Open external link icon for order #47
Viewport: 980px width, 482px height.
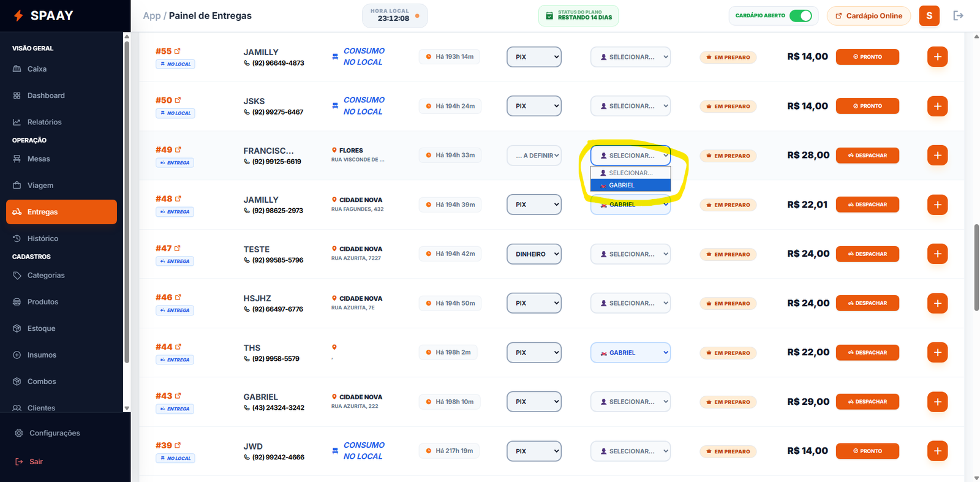[178, 249]
